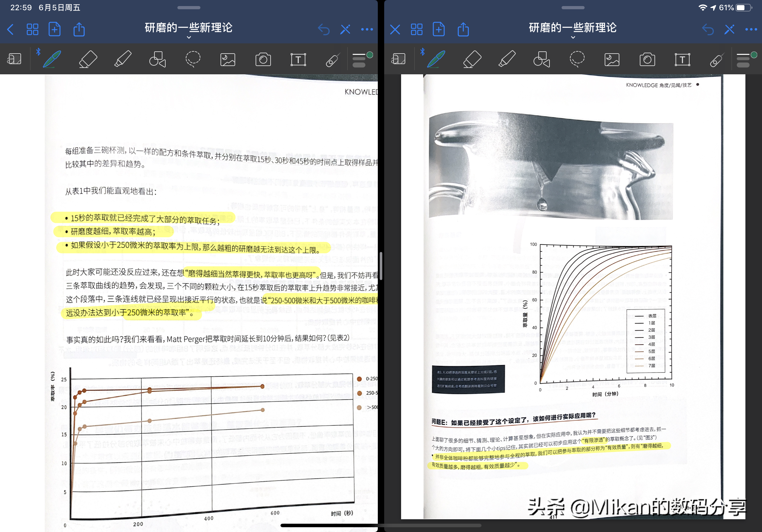The width and height of the screenshot is (762, 532).
Task: Select the highlighter tool in right pane
Action: 507,59
